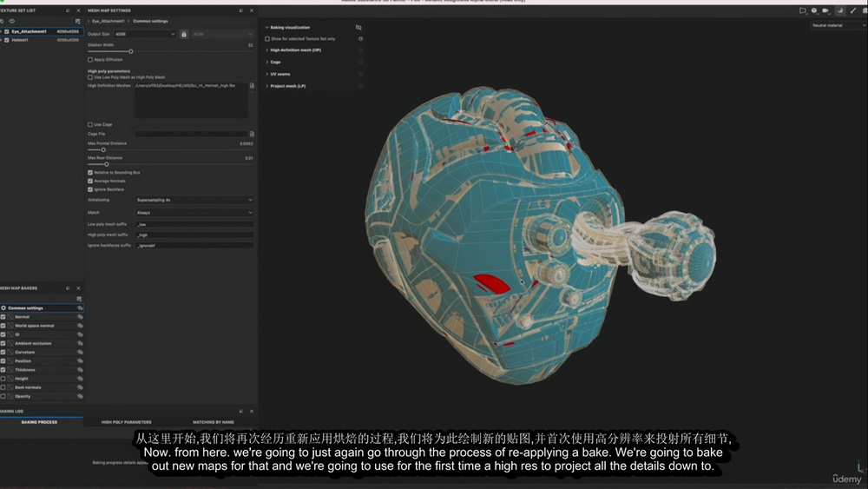Click link icon on Thickness row
Viewport: 868px width, 489px height.
coord(80,370)
